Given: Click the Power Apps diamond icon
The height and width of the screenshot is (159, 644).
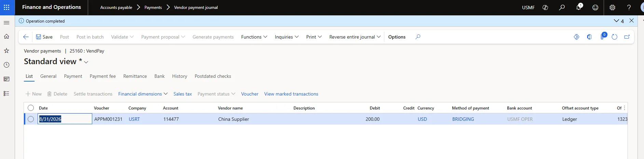Looking at the screenshot, I should tap(577, 37).
